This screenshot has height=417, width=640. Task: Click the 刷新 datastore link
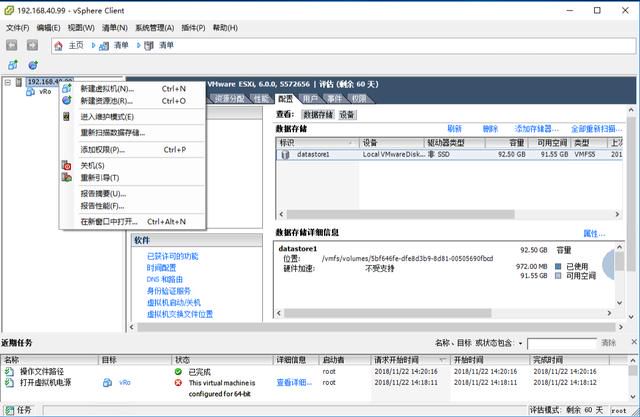tap(454, 129)
